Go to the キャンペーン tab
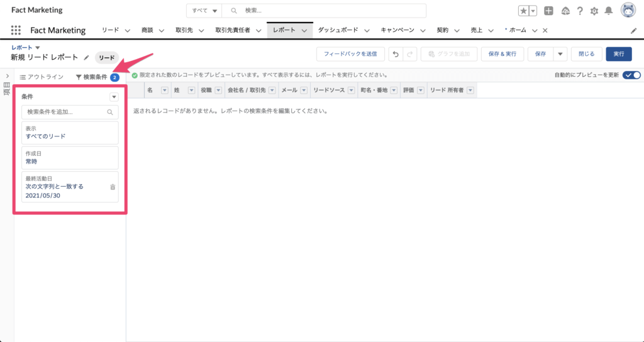Screen dimensions: 644x342 tap(397, 30)
